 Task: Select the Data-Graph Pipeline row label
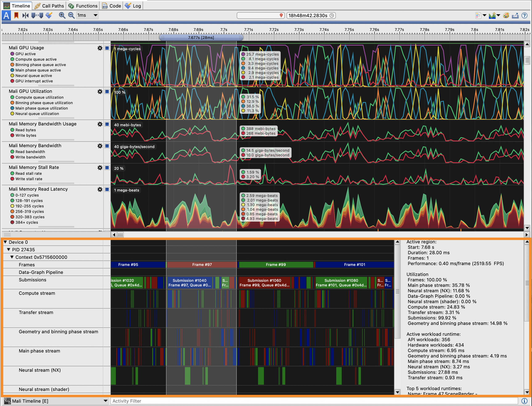click(x=41, y=272)
